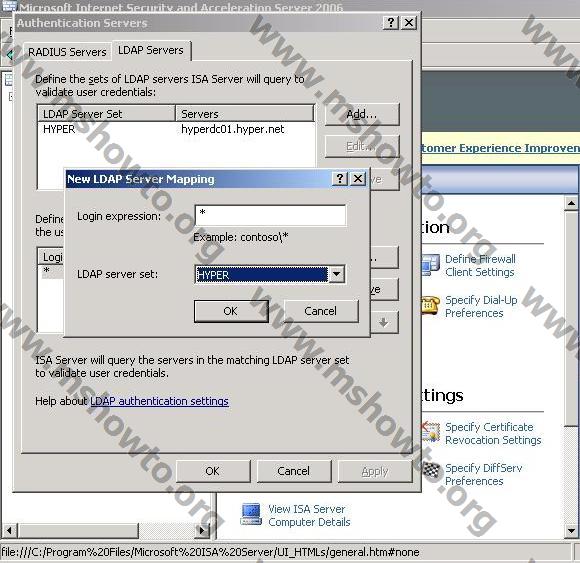Click the move down arrow button
The width and height of the screenshot is (580, 563).
coord(384,323)
